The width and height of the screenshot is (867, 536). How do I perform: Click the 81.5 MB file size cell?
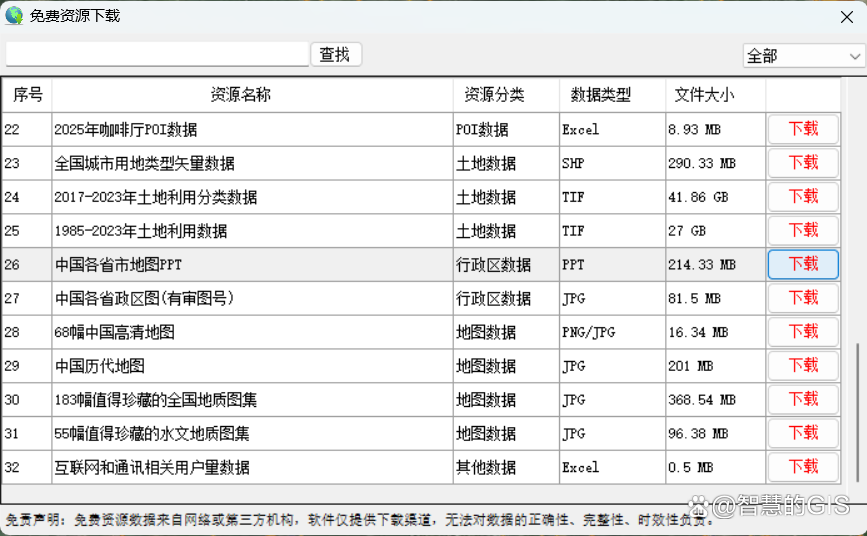pyautogui.click(x=715, y=298)
